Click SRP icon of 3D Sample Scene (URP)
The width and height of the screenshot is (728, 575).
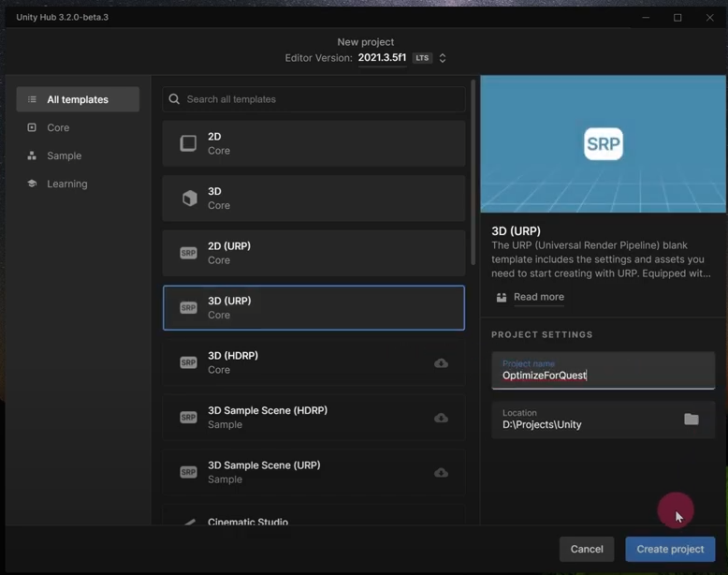click(x=188, y=472)
